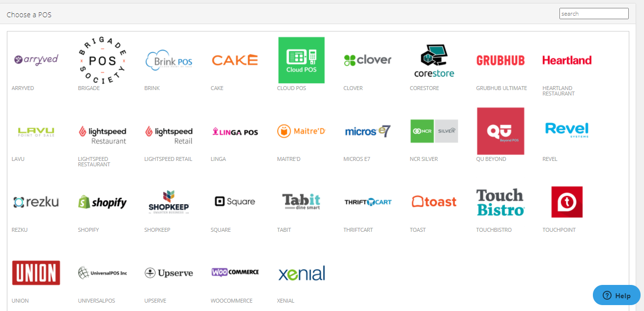This screenshot has height=311, width=644.
Task: Choose the TouchBistro logo
Action: [500, 202]
